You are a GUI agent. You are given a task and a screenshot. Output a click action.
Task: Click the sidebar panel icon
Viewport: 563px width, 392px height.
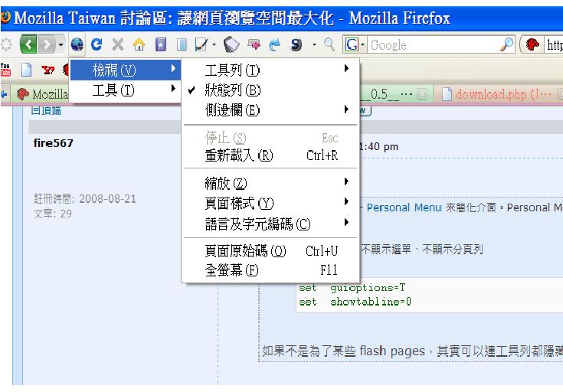pyautogui.click(x=182, y=45)
